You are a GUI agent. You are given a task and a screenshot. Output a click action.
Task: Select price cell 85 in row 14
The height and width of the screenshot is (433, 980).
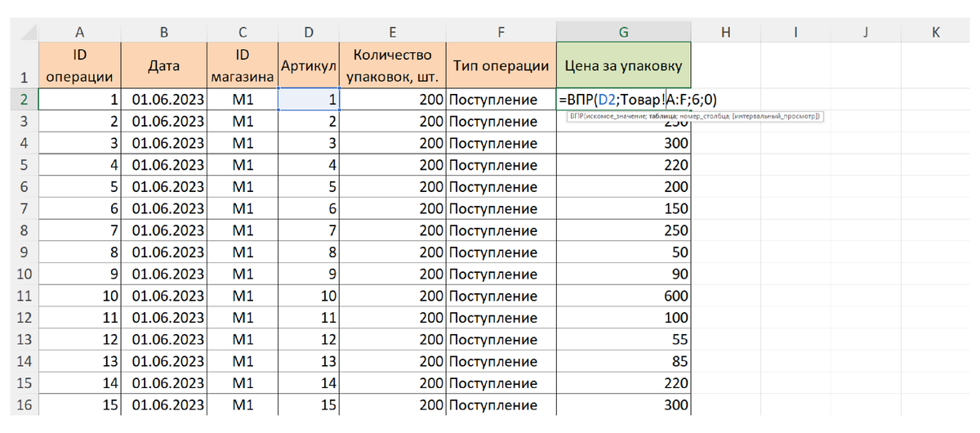click(x=623, y=361)
